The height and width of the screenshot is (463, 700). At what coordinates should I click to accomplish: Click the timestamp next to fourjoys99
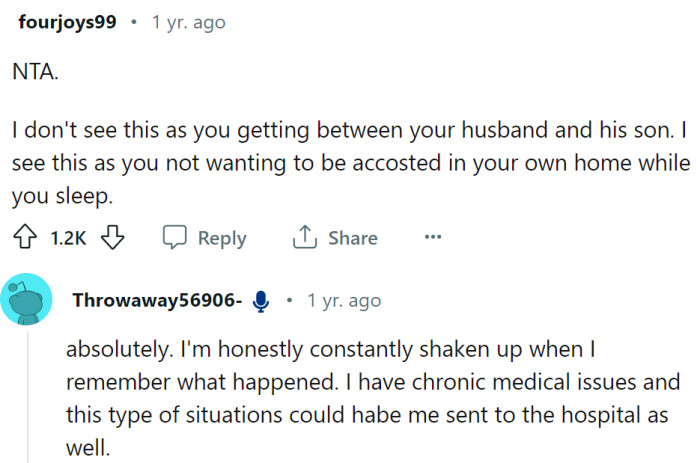coord(188,23)
